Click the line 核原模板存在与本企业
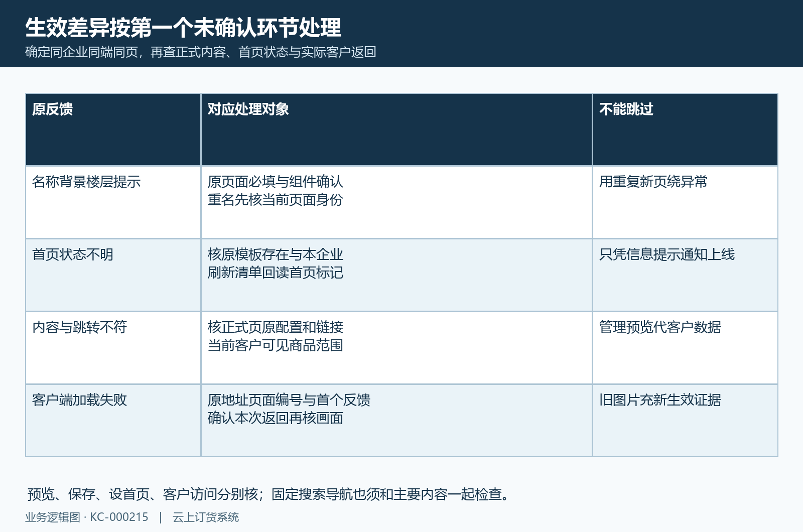This screenshot has width=803, height=532. click(x=276, y=254)
